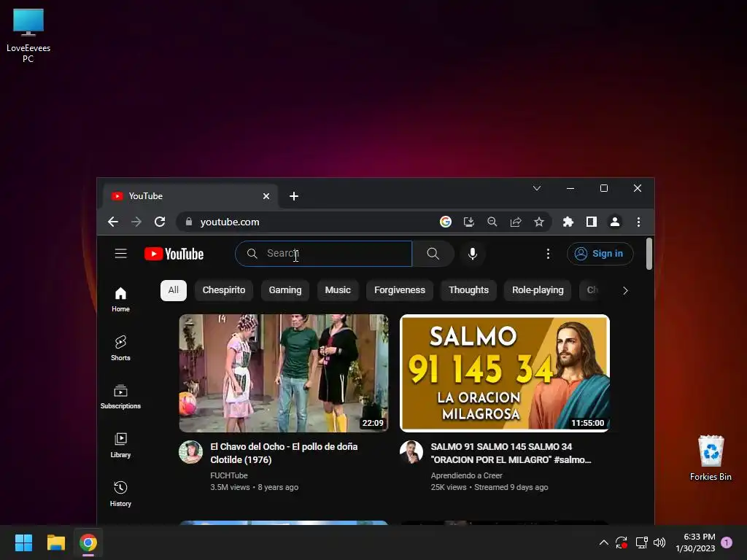Open tab search dropdown chevron
Image resolution: width=747 pixels, height=560 pixels.
point(537,189)
